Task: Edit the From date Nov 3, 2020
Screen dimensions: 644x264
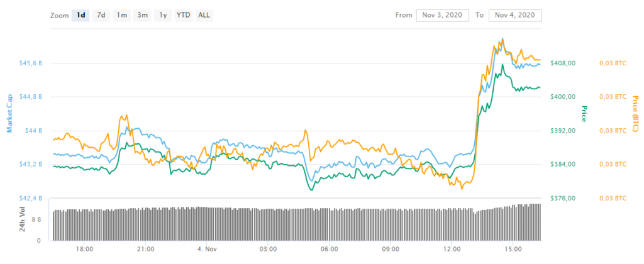Action: pyautogui.click(x=442, y=15)
